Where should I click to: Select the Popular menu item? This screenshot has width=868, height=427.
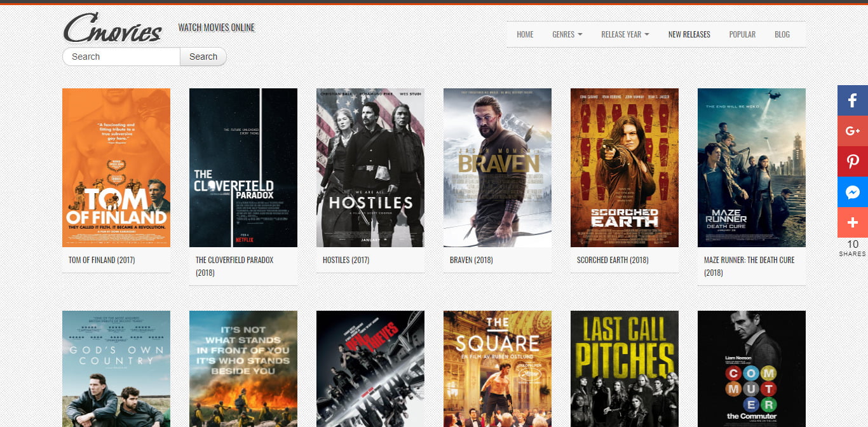[x=742, y=34]
